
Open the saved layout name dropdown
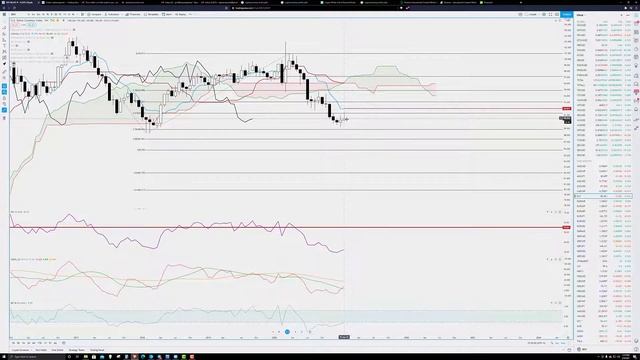coord(533,14)
